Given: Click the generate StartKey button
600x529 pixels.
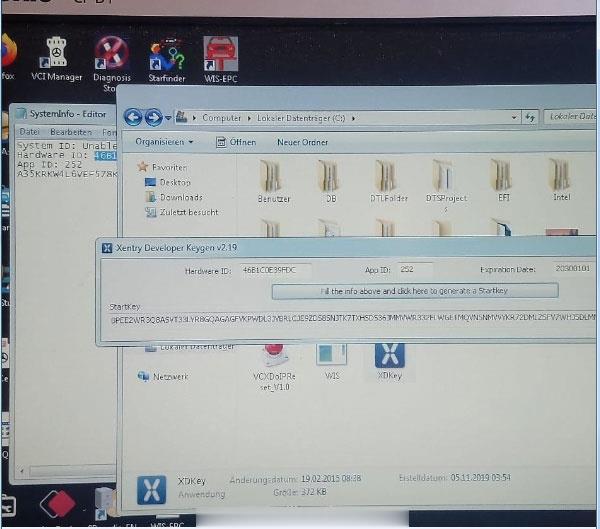Looking at the screenshot, I should click(x=415, y=291).
